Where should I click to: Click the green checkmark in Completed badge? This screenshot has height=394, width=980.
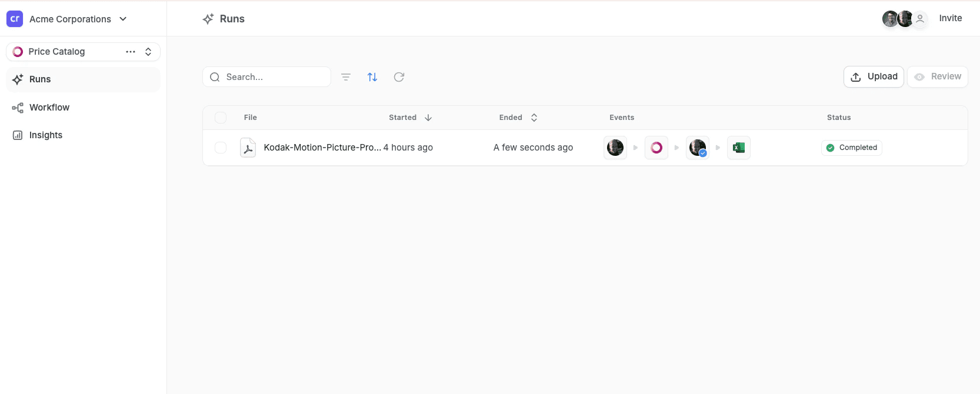tap(830, 148)
